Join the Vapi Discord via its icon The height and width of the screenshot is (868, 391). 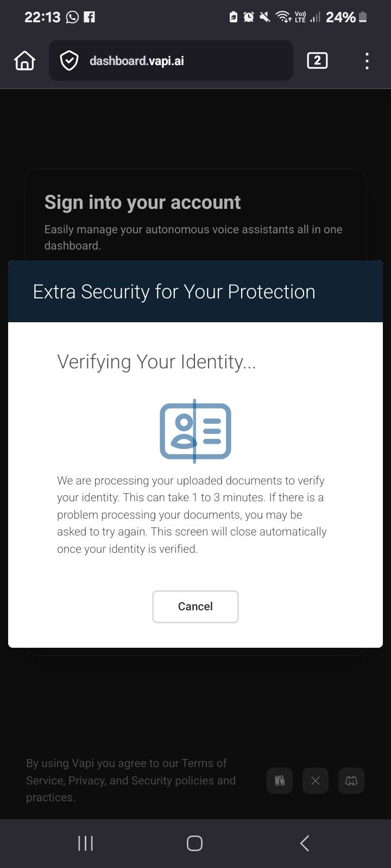(x=351, y=780)
